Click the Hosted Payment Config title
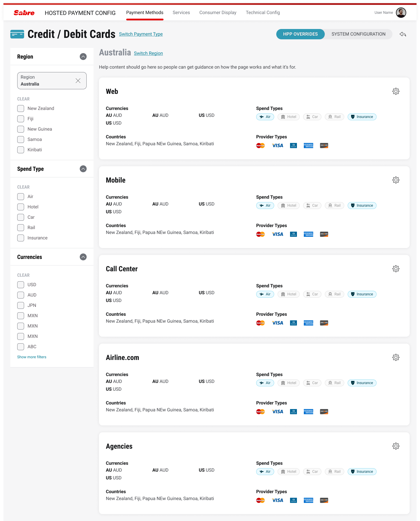This screenshot has width=420, height=521. [x=80, y=13]
